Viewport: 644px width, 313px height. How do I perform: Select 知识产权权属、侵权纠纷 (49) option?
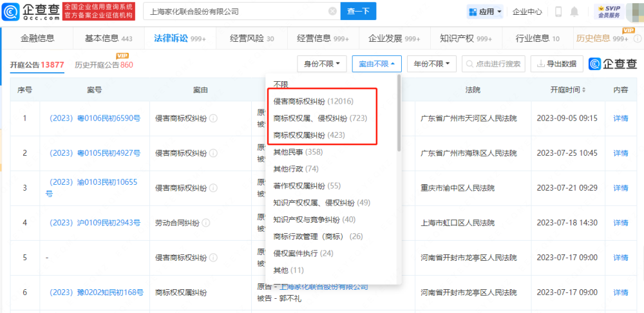[322, 202]
